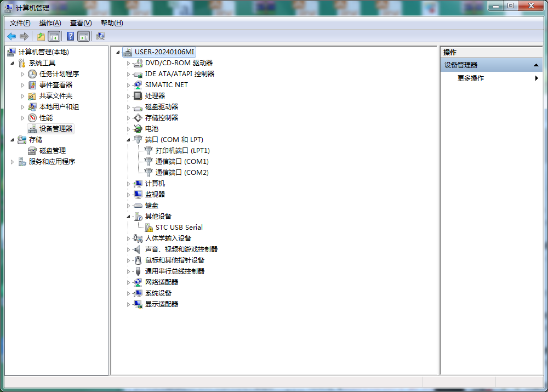Expand the IDE ATA/ATAPI 控制器 node
This screenshot has width=548, height=392.
tap(128, 74)
